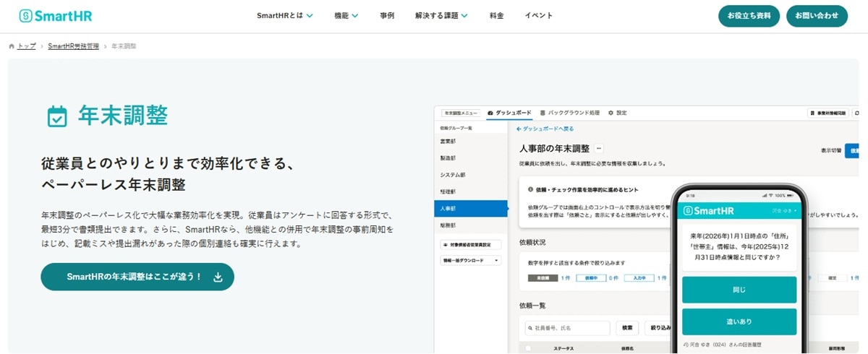Open the イベント menu item
The image size is (868, 354).
(x=539, y=15)
